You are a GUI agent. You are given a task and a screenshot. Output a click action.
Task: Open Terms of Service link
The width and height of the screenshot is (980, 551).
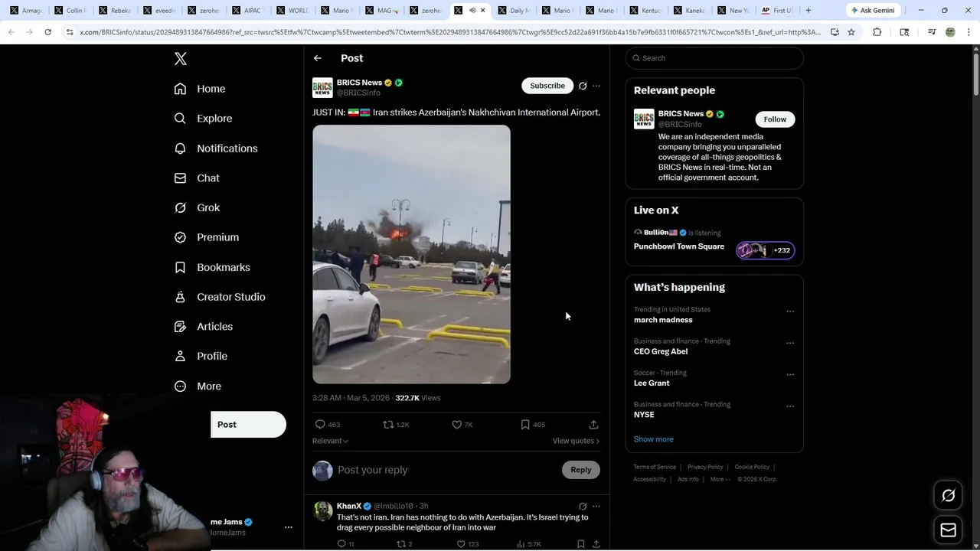pos(655,467)
